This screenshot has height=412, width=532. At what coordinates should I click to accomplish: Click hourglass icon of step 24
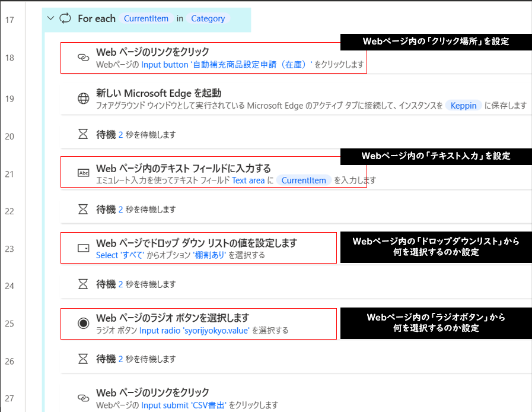(x=83, y=284)
